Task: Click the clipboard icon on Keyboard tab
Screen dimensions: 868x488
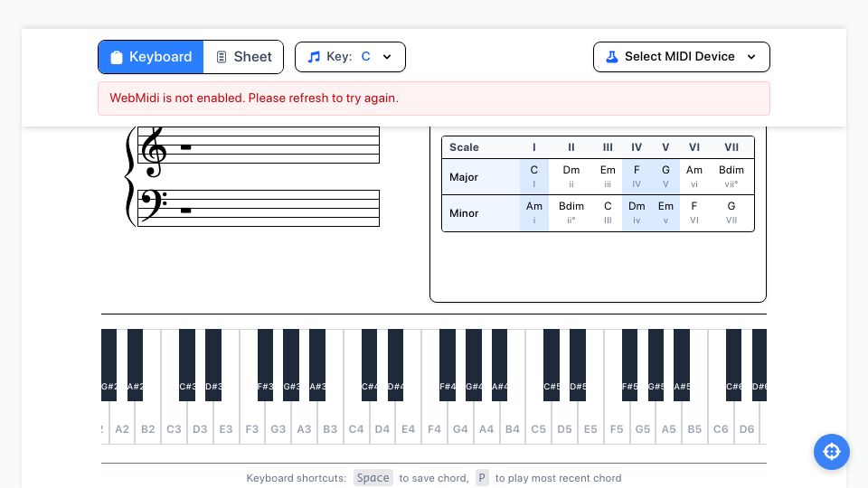Action: (117, 57)
